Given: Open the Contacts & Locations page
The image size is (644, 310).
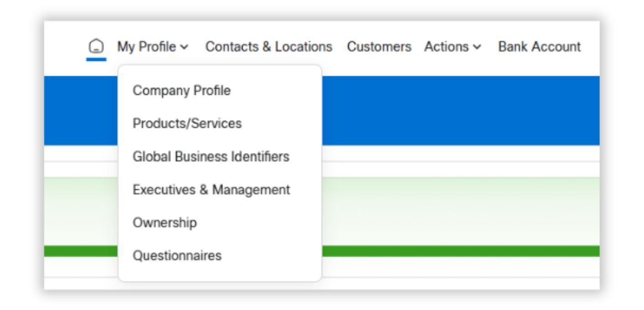Looking at the screenshot, I should [268, 46].
